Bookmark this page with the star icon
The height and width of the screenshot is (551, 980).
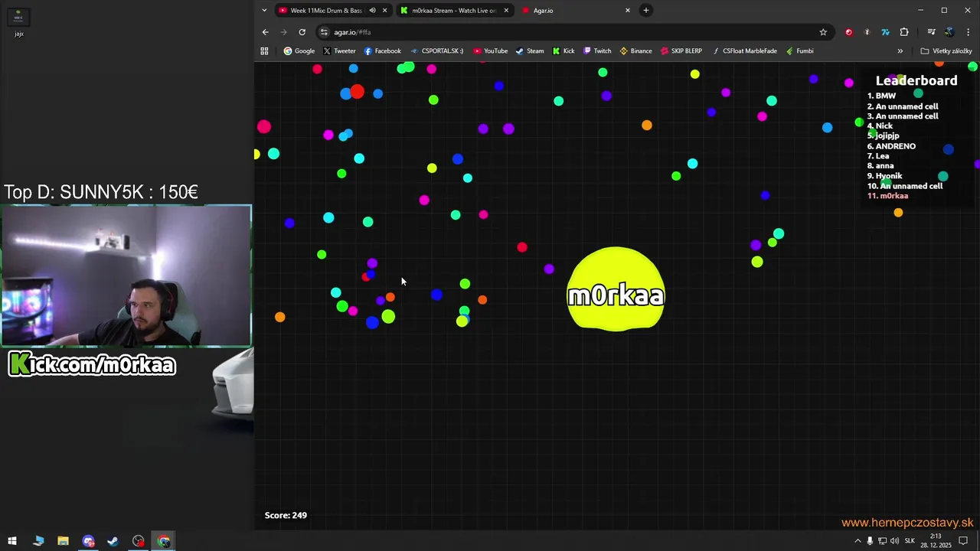[x=823, y=32]
